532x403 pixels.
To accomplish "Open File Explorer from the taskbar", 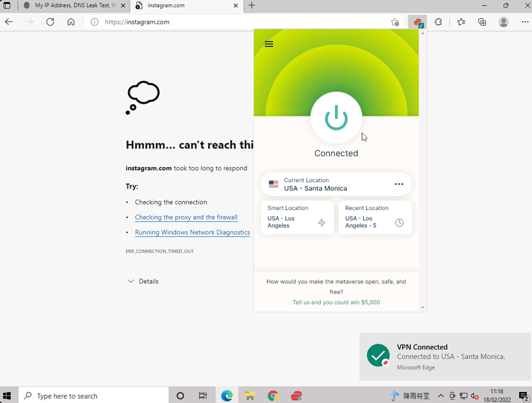I will click(x=250, y=396).
